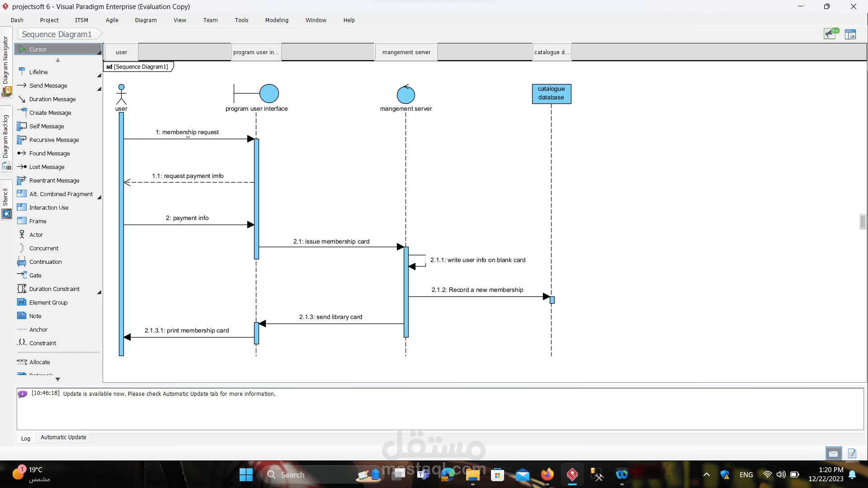Select the Note tool

pos(35,316)
